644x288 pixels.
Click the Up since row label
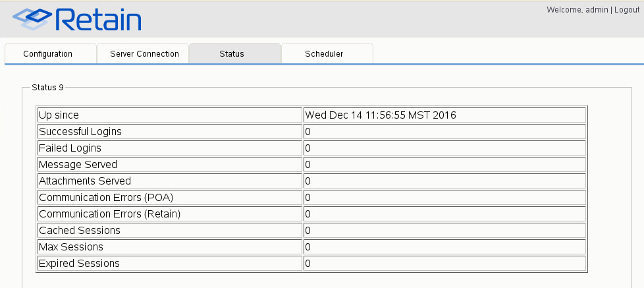(x=59, y=115)
